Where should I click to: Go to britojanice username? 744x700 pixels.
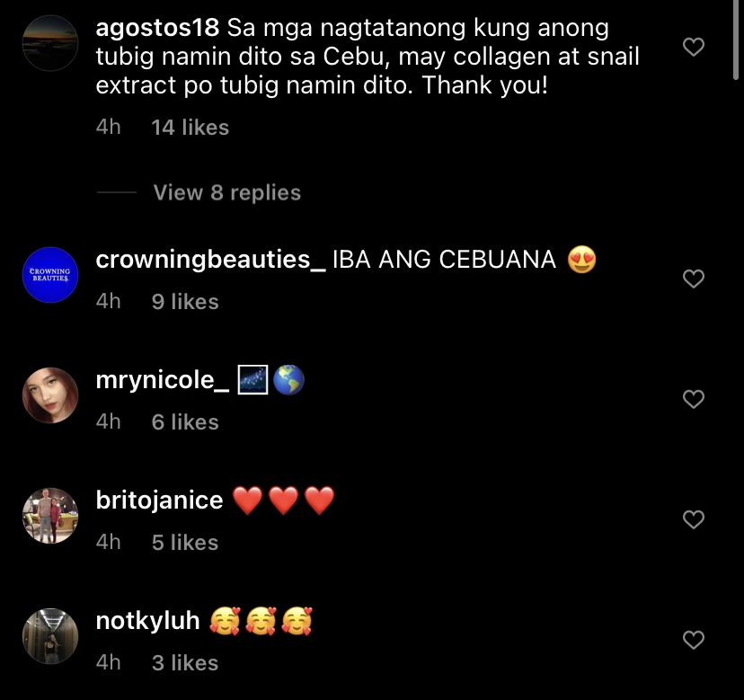(x=159, y=501)
